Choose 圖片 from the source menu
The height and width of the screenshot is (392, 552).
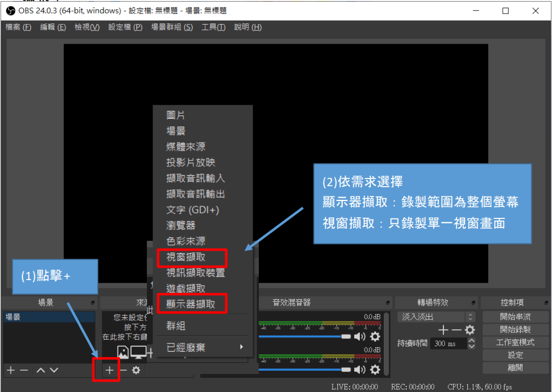tap(203, 115)
